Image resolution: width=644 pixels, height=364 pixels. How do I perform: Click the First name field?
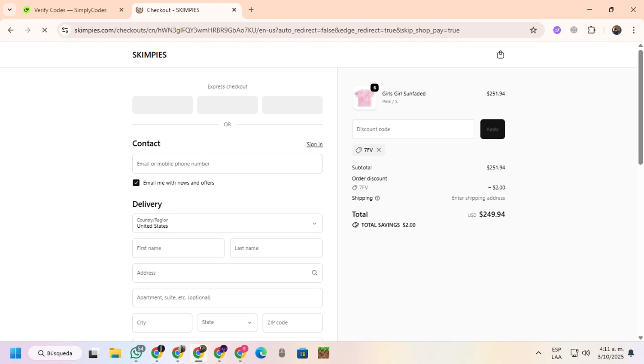tap(178, 248)
